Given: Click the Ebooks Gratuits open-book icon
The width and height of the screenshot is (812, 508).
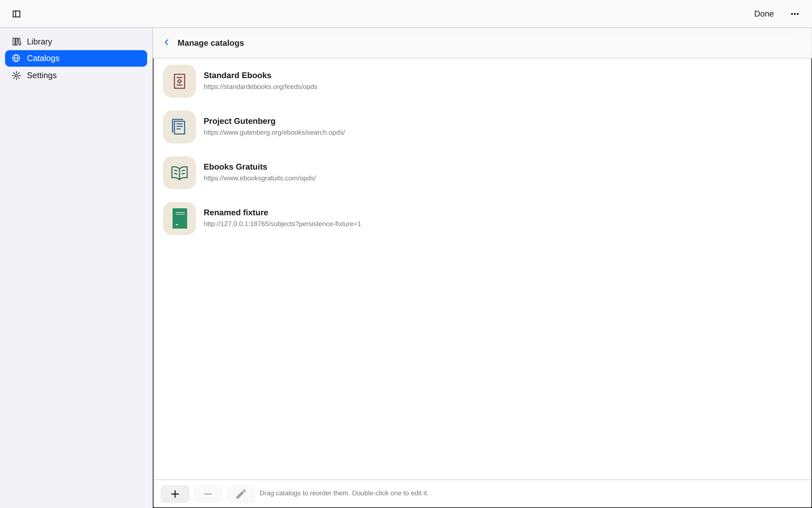Looking at the screenshot, I should (x=180, y=173).
